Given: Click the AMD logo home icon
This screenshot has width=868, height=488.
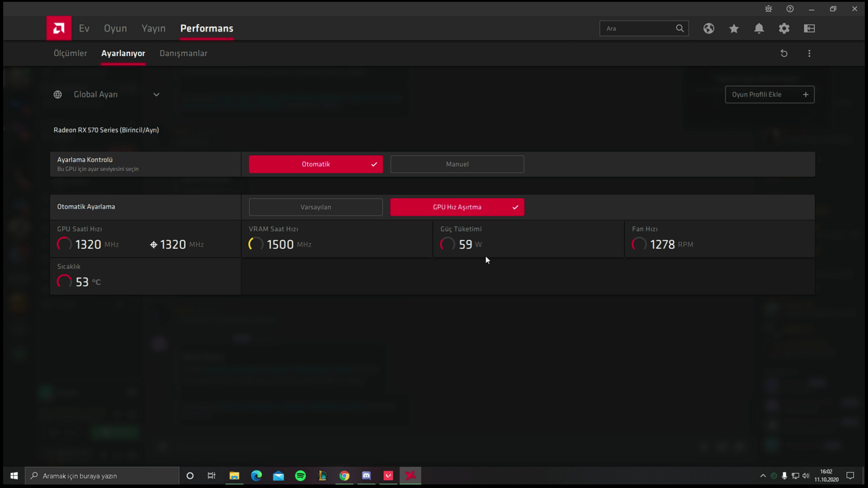Looking at the screenshot, I should (59, 28).
